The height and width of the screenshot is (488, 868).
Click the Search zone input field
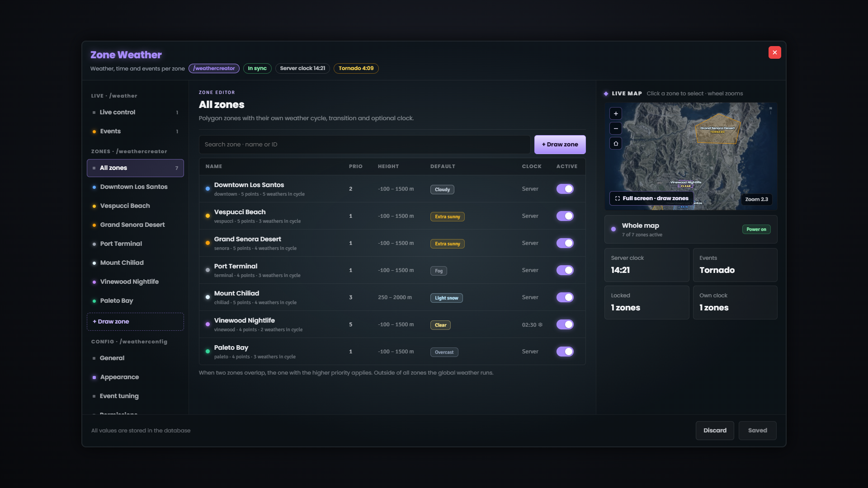click(x=364, y=145)
